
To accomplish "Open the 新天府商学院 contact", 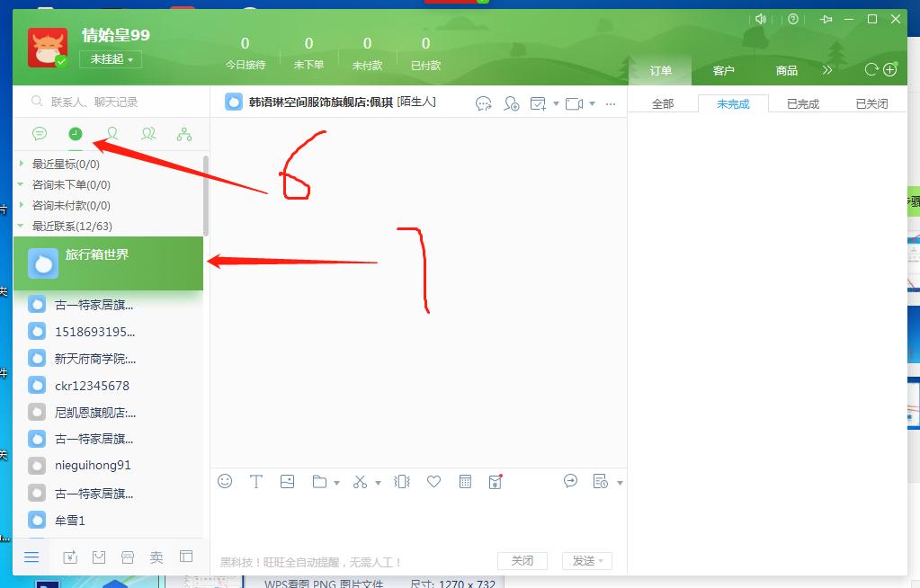I will pyautogui.click(x=109, y=359).
